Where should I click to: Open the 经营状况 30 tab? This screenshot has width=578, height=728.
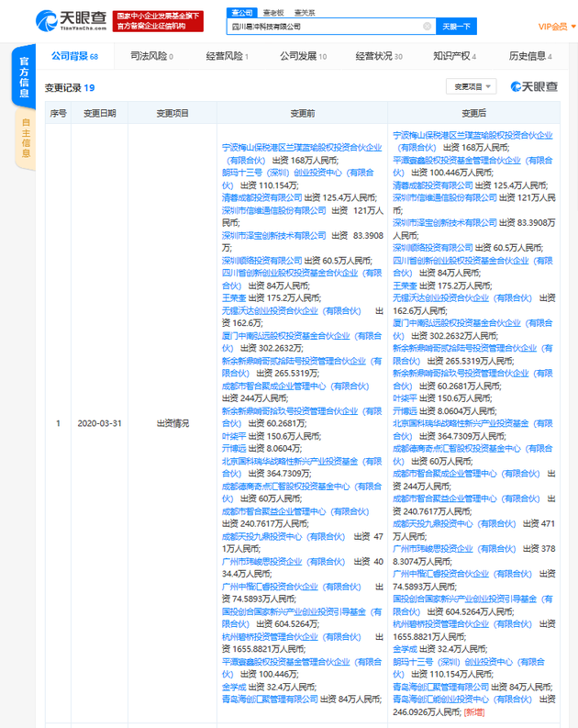point(379,56)
